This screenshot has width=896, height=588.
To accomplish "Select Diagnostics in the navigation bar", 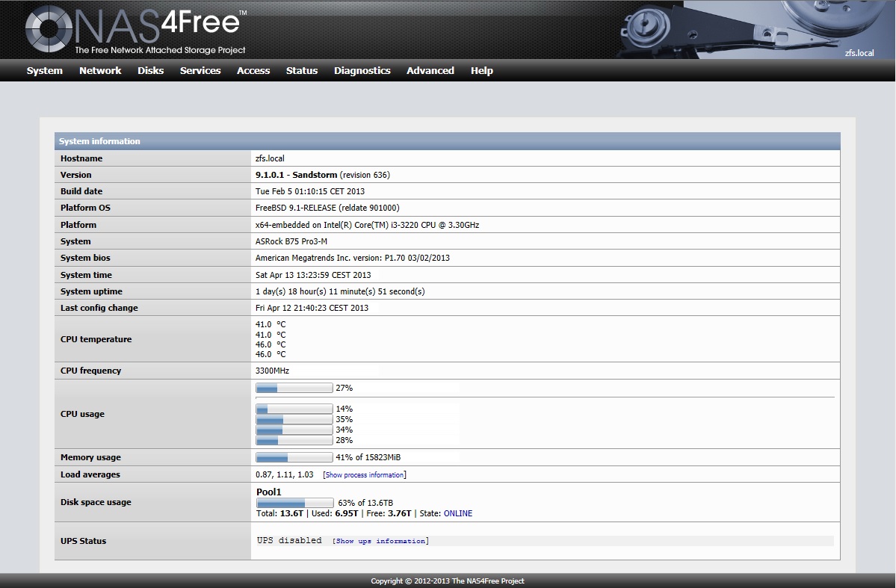I will tap(362, 71).
